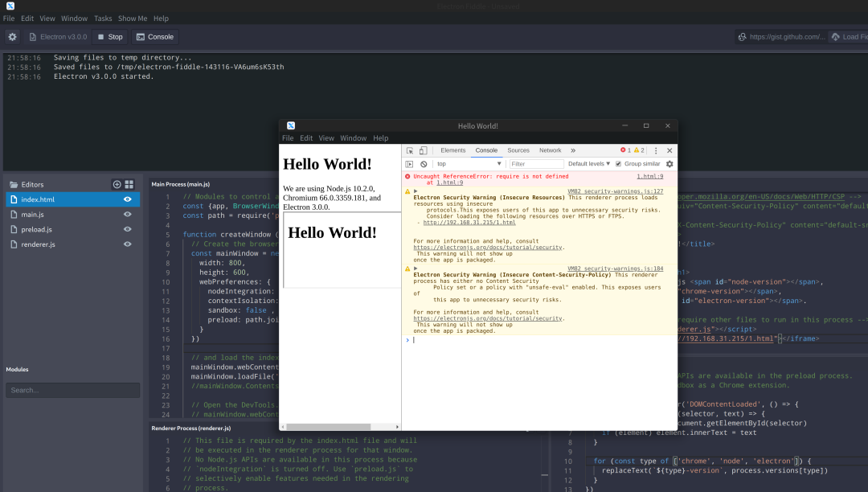
Task: Toggle the Console panel button
Action: (x=155, y=37)
